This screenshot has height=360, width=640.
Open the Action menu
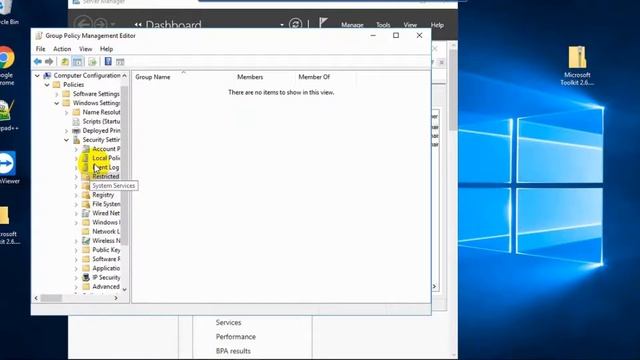(x=62, y=49)
